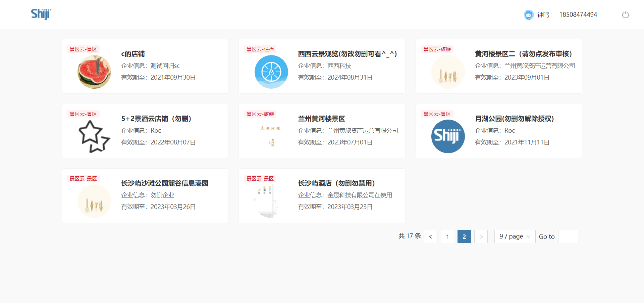Click the 景区云-景区 tag on c的店铺 card

83,49
